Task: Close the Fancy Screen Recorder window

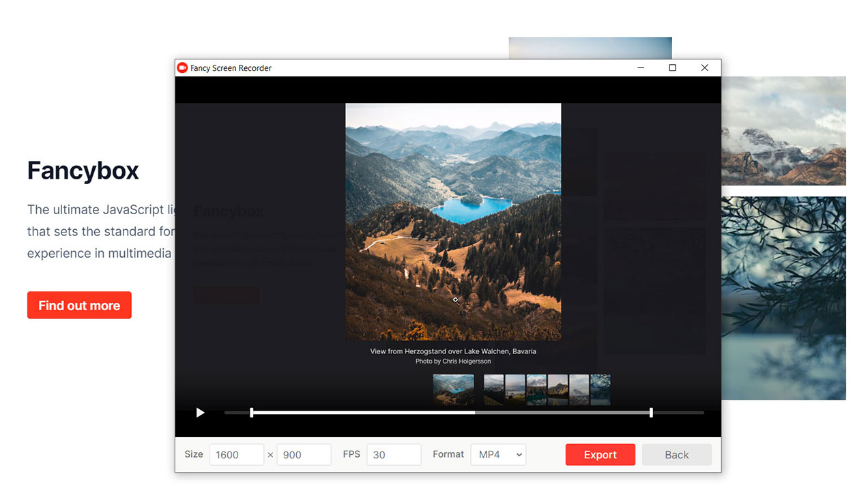Action: 704,68
